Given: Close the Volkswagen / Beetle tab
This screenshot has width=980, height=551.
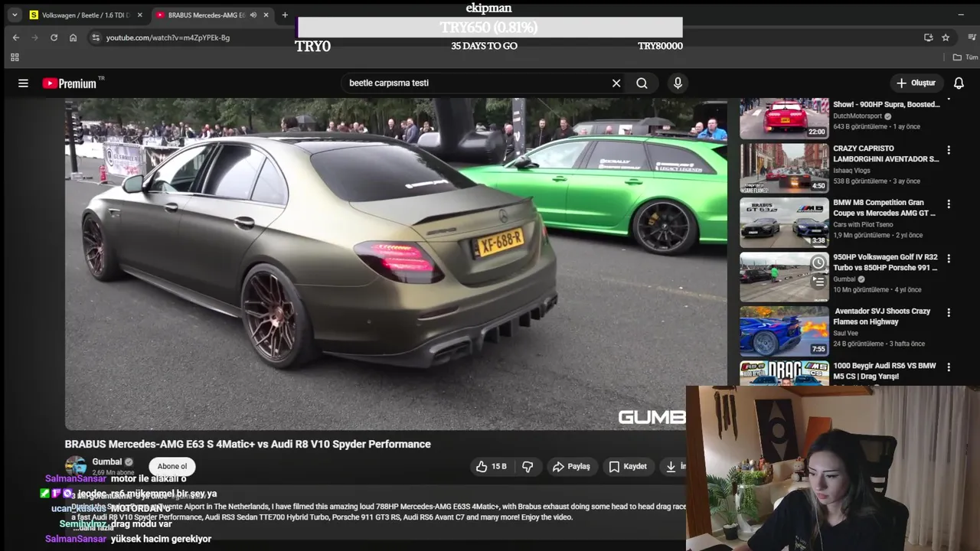Looking at the screenshot, I should [x=139, y=15].
